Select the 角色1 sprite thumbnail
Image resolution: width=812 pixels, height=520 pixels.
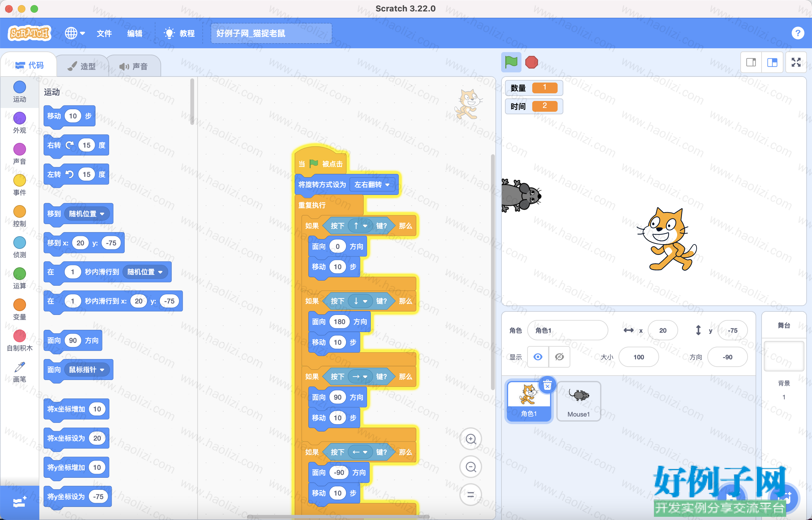click(529, 401)
